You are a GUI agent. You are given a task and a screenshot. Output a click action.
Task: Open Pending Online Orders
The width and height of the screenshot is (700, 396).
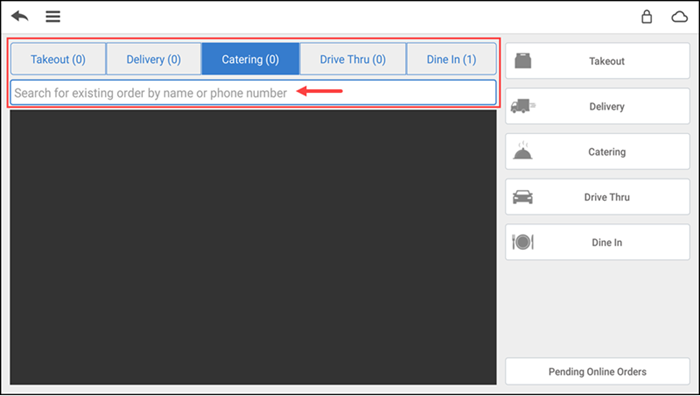pyautogui.click(x=597, y=371)
